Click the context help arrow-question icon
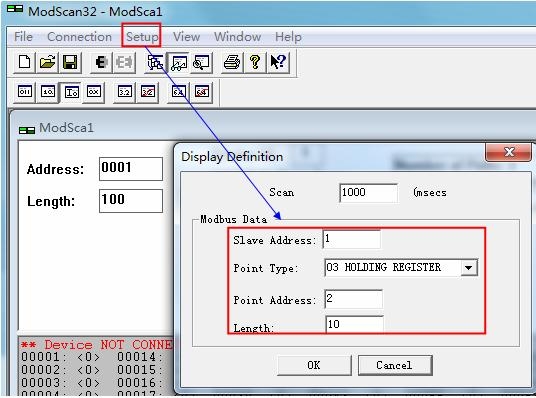The height and width of the screenshot is (398, 536). (x=278, y=62)
